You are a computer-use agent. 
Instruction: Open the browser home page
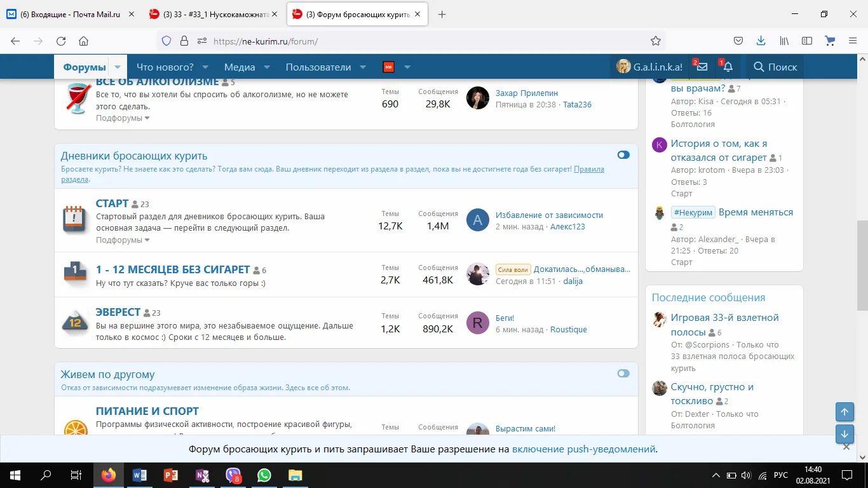coord(83,41)
